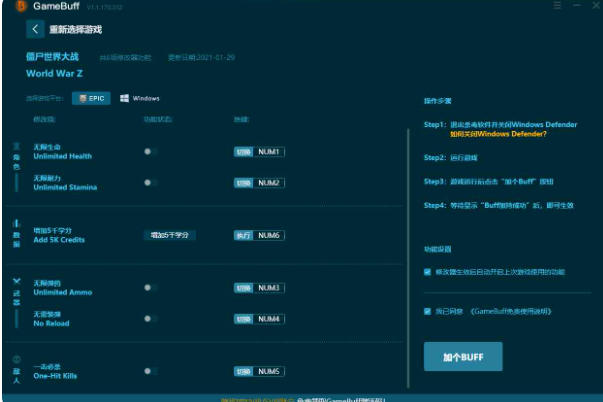Screen dimensions: 603x402
Task: Select the Windows platform tab
Action: click(x=140, y=98)
